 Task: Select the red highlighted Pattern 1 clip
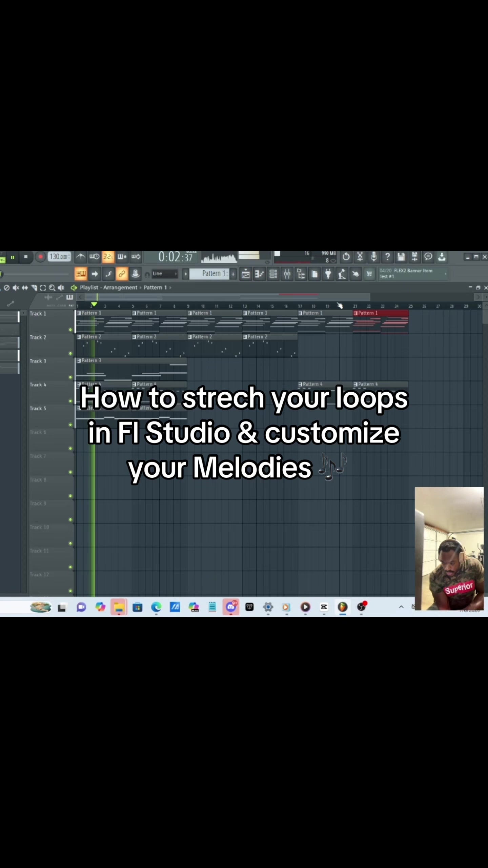[381, 322]
